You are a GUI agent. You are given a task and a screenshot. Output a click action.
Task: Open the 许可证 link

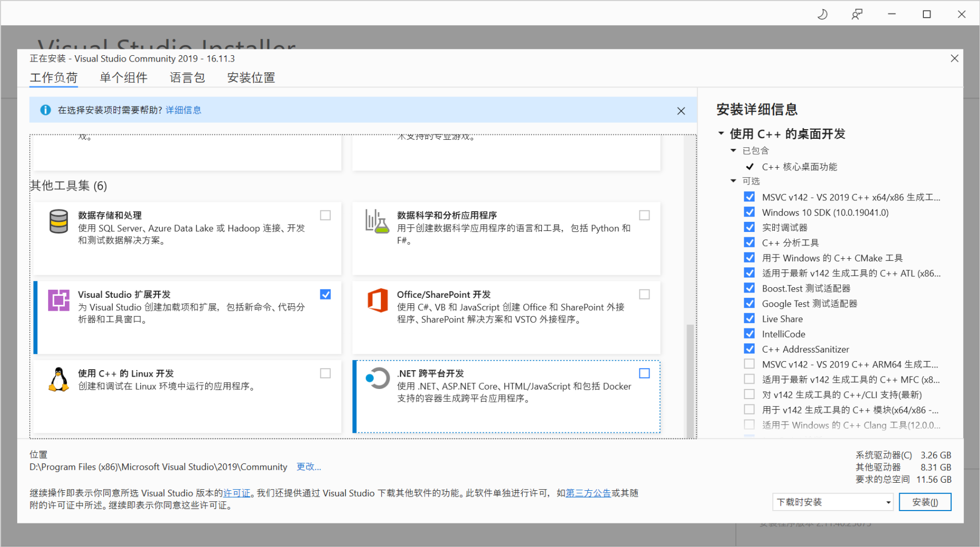click(237, 493)
